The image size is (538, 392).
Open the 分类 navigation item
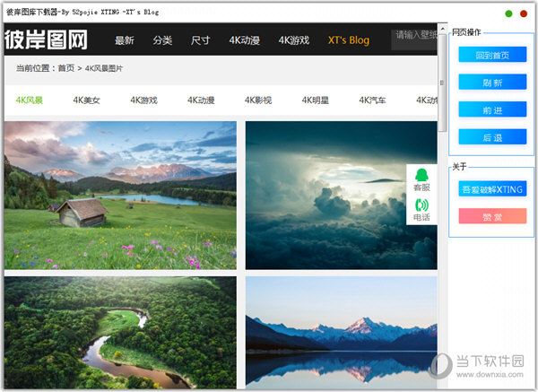[x=162, y=40]
